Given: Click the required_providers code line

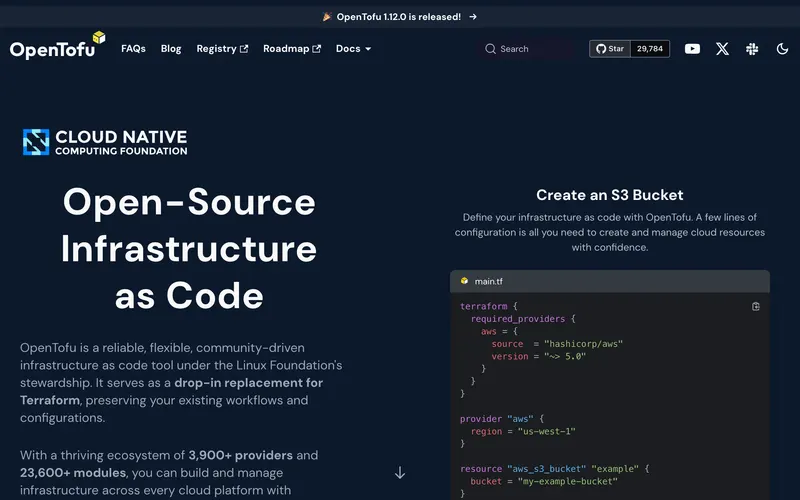Looking at the screenshot, I should pos(523,319).
